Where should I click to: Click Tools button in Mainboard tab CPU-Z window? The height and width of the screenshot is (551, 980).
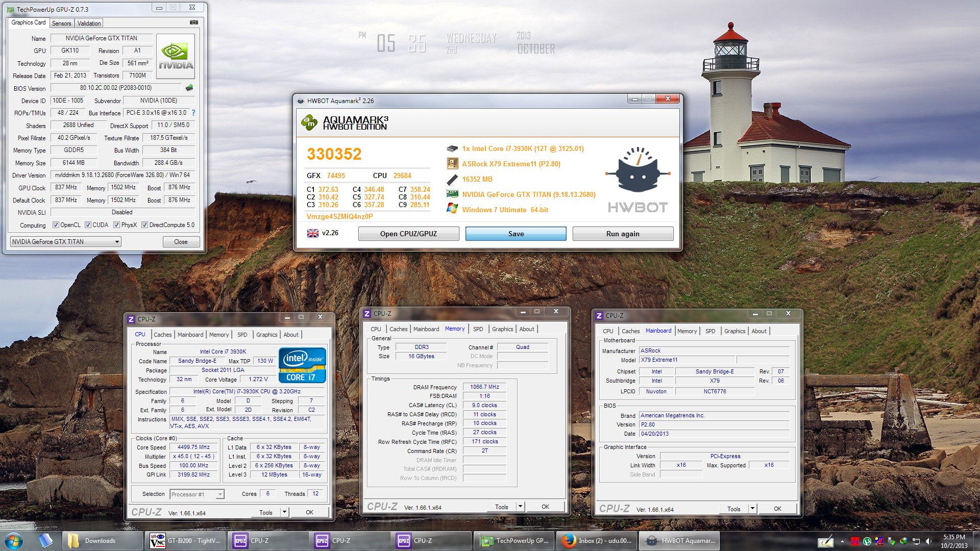click(x=734, y=509)
